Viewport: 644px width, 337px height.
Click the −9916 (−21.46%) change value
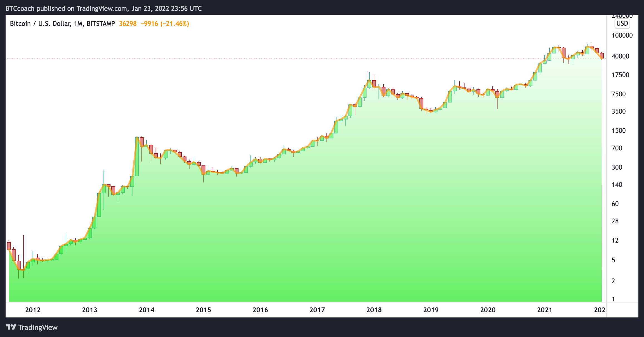pos(165,24)
